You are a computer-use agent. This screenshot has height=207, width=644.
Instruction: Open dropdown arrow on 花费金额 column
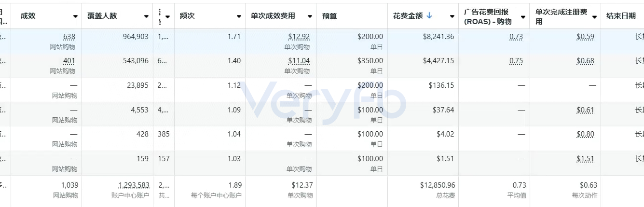(x=452, y=16)
